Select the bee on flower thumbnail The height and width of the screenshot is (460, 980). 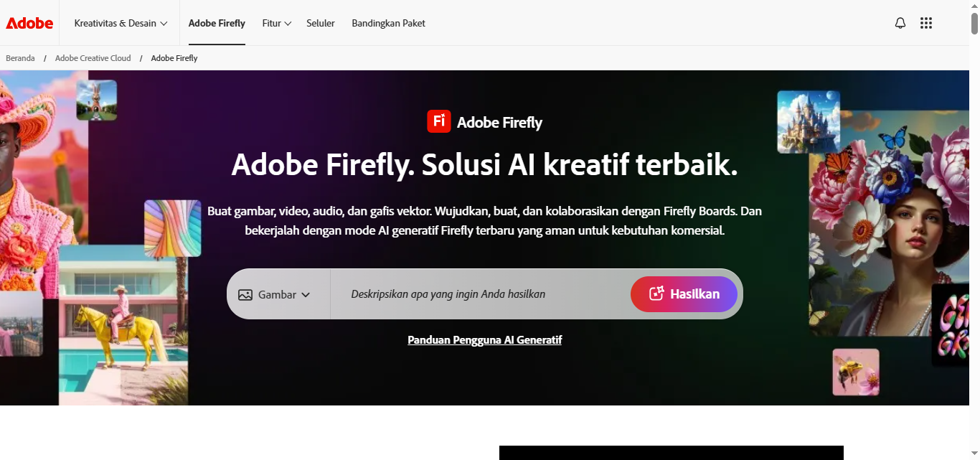point(856,372)
